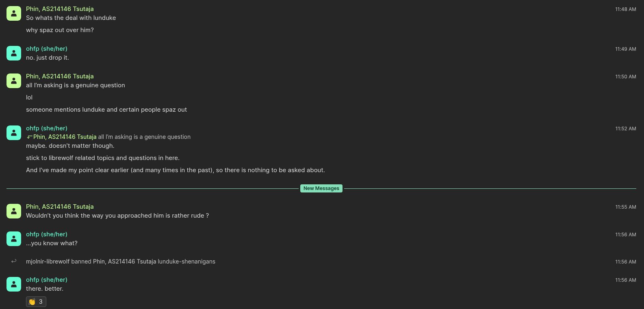
Task: Click the 11:56 AM timestamp on the ban event
Action: point(625,261)
